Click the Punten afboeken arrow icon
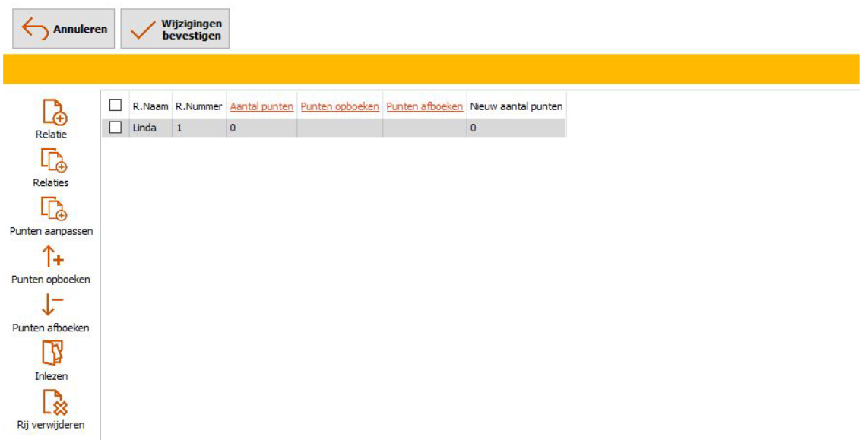Image resolution: width=868 pixels, height=440 pixels. pyautogui.click(x=52, y=306)
